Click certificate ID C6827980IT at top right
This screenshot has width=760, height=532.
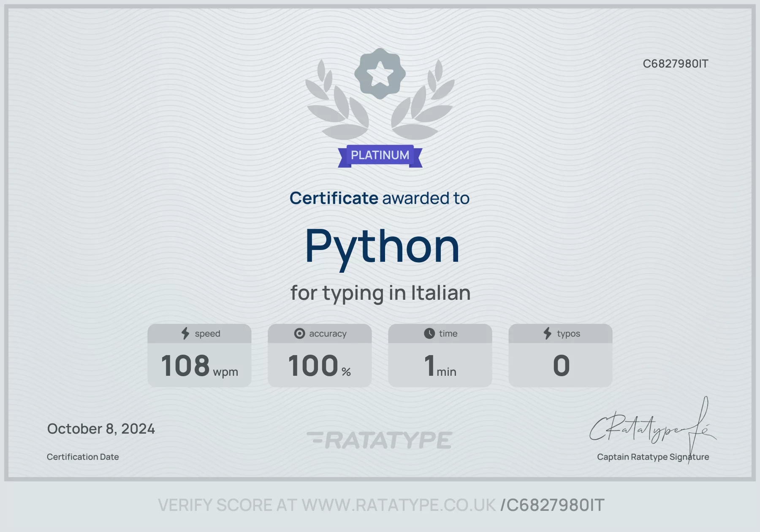(x=676, y=64)
